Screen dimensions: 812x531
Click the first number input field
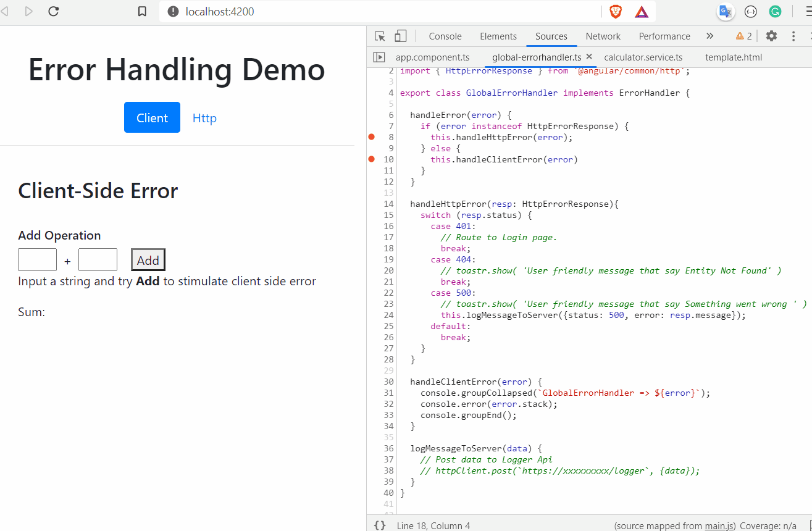(x=38, y=260)
